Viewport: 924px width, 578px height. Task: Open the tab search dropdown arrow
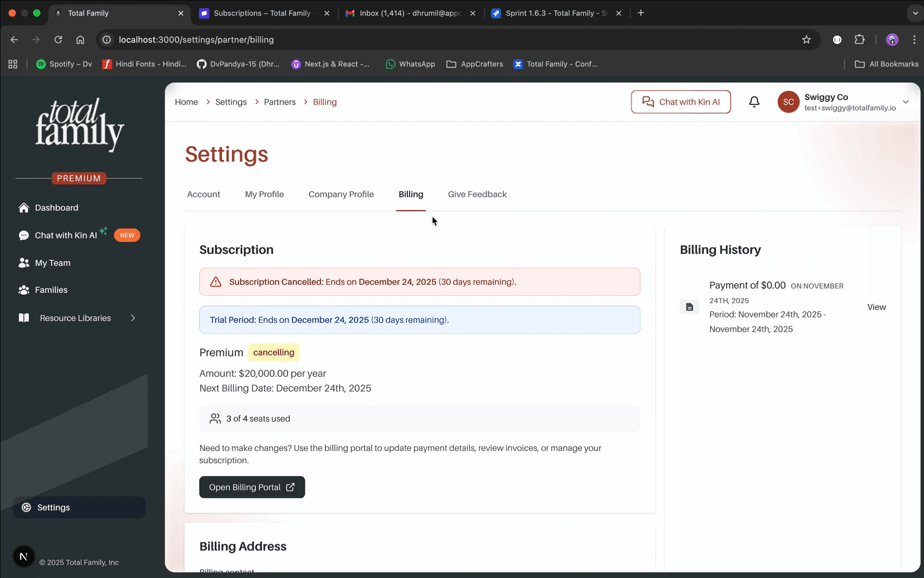[915, 13]
